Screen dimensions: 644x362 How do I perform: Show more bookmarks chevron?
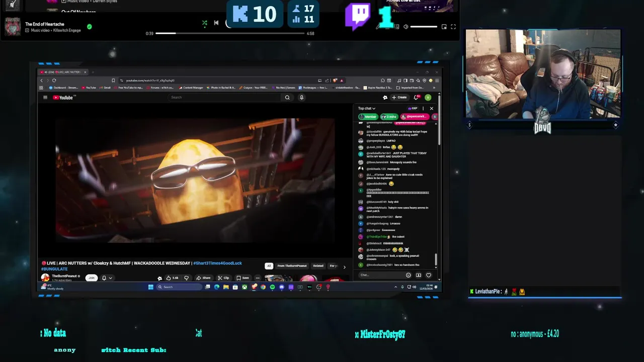coord(434,87)
